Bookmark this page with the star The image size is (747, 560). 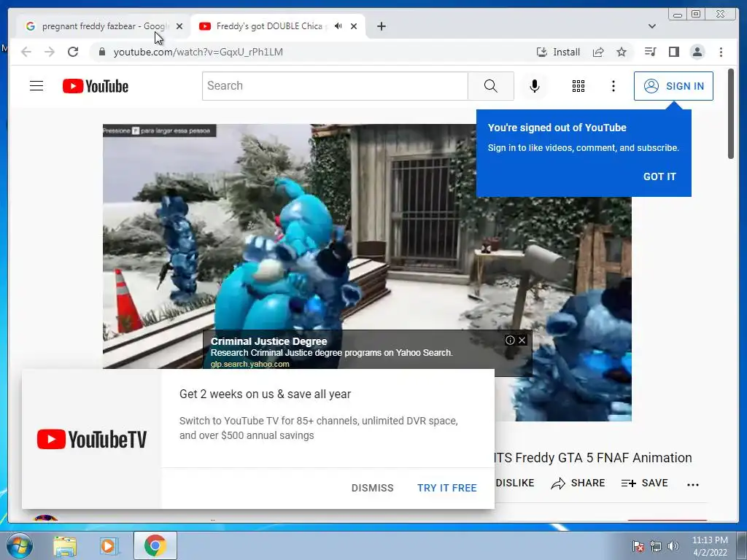622,52
